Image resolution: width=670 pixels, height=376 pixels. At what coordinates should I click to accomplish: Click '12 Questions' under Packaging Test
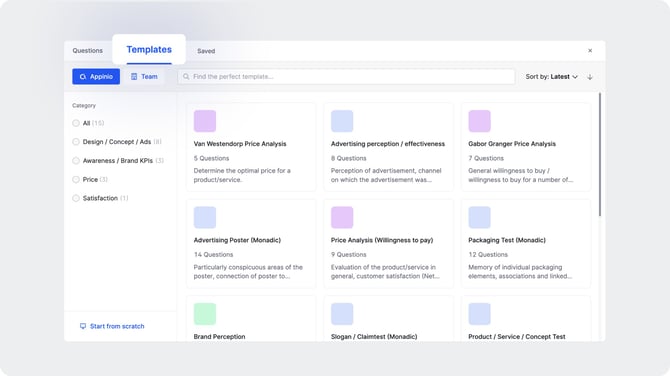pos(488,255)
